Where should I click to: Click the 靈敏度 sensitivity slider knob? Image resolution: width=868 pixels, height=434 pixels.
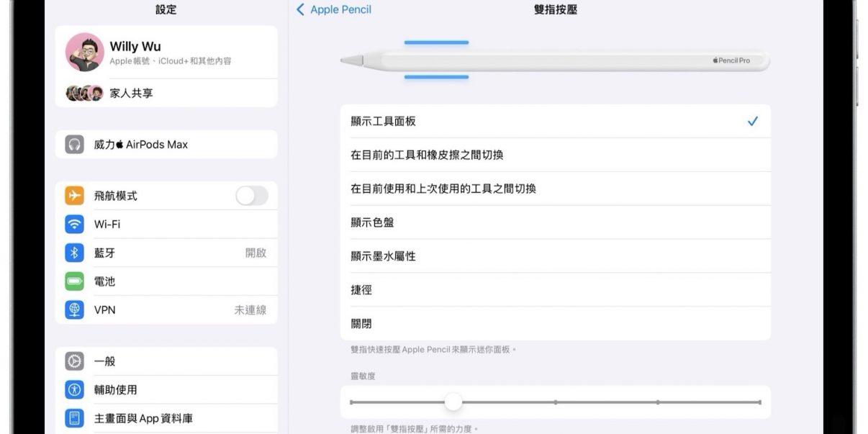coord(453,402)
